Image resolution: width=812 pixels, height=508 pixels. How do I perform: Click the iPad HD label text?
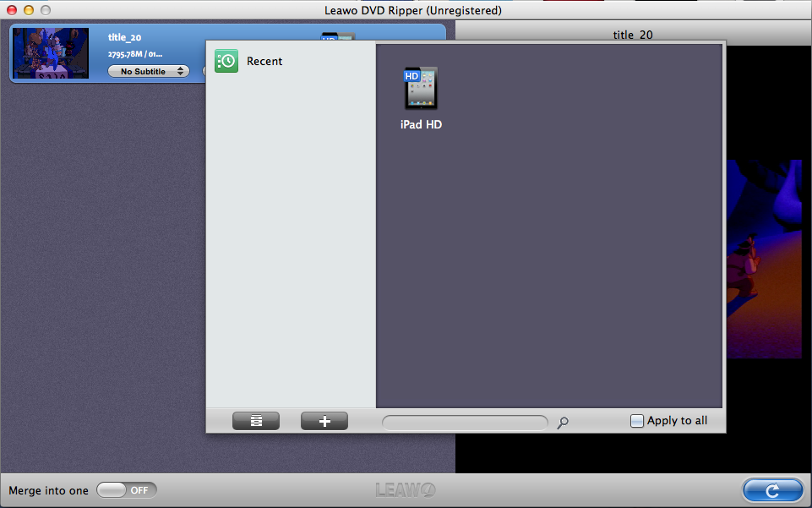[x=421, y=124]
